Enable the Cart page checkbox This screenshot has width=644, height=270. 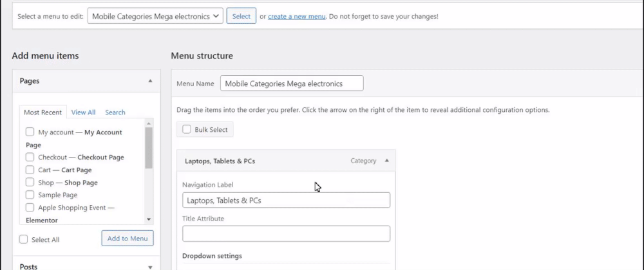point(30,170)
